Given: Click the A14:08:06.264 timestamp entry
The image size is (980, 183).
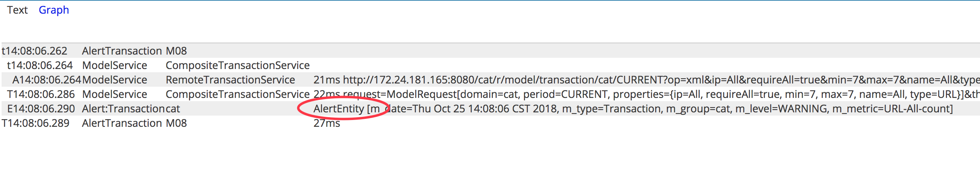Looking at the screenshot, I should pos(47,80).
